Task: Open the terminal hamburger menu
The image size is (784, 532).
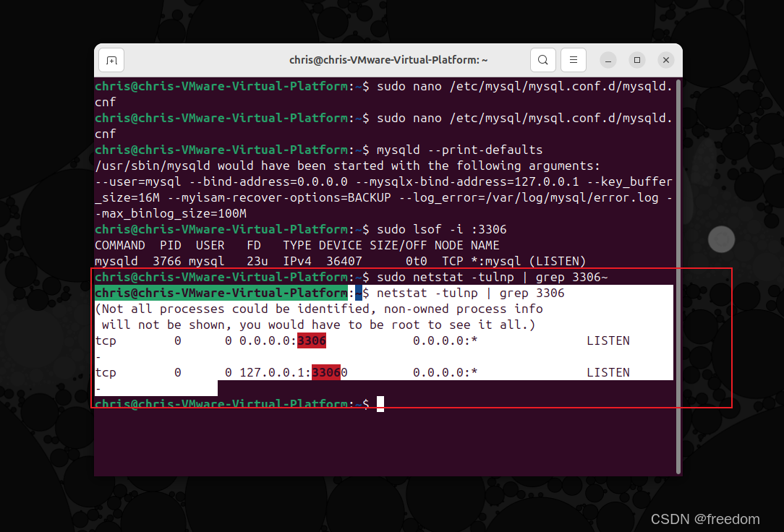Action: click(x=574, y=60)
